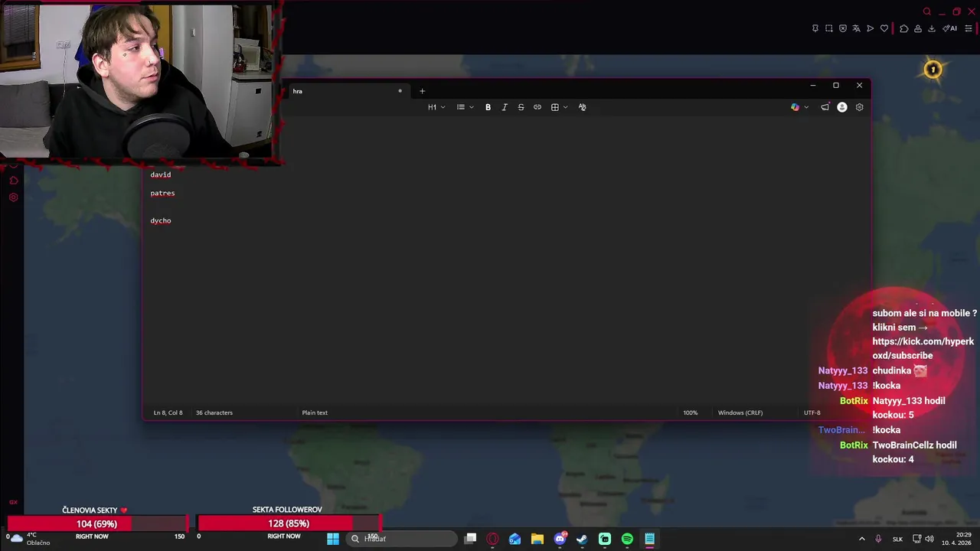Change the Plain text format mode

click(x=315, y=412)
